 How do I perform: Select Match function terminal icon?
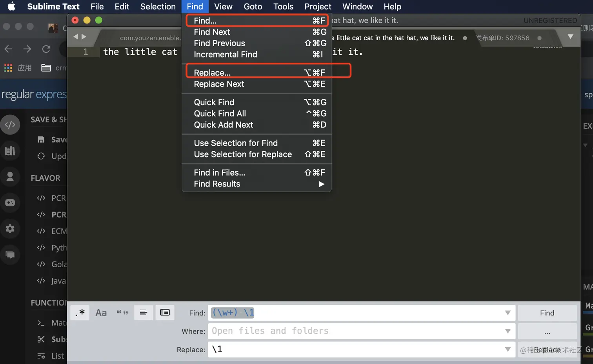click(41, 323)
